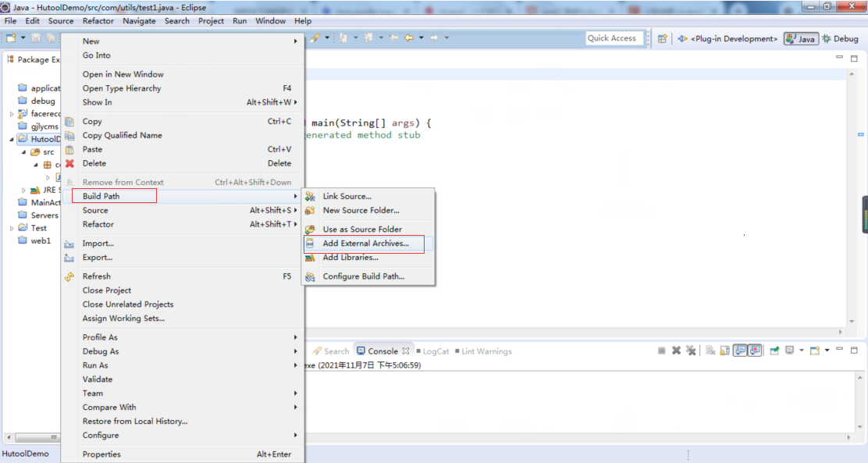
Task: Open Configure Build Path dialog
Action: click(x=368, y=276)
